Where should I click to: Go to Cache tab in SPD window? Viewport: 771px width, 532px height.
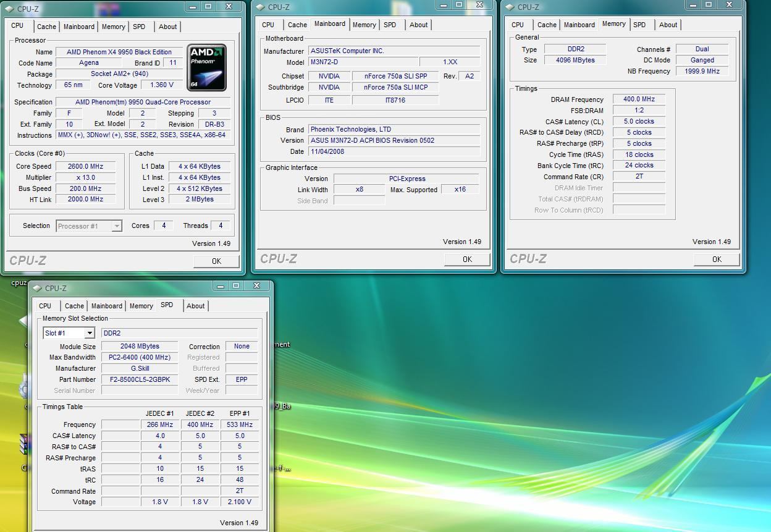pyautogui.click(x=74, y=306)
